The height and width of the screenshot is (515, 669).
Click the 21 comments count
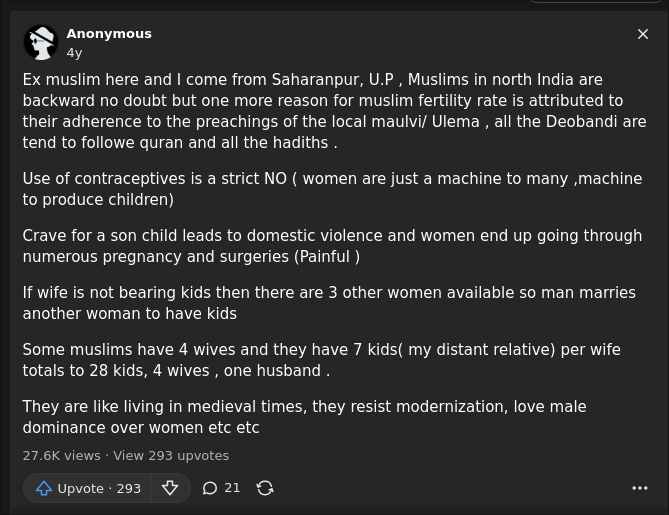pyautogui.click(x=232, y=488)
